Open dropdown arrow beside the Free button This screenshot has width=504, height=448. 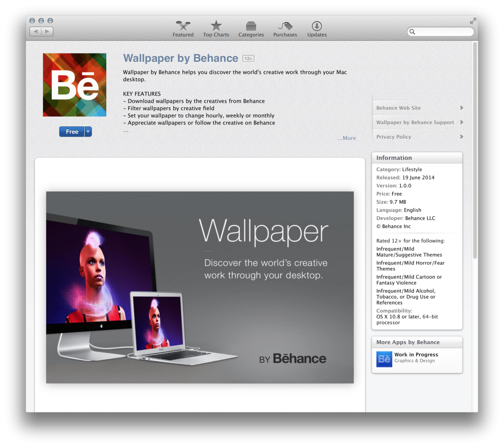click(88, 132)
